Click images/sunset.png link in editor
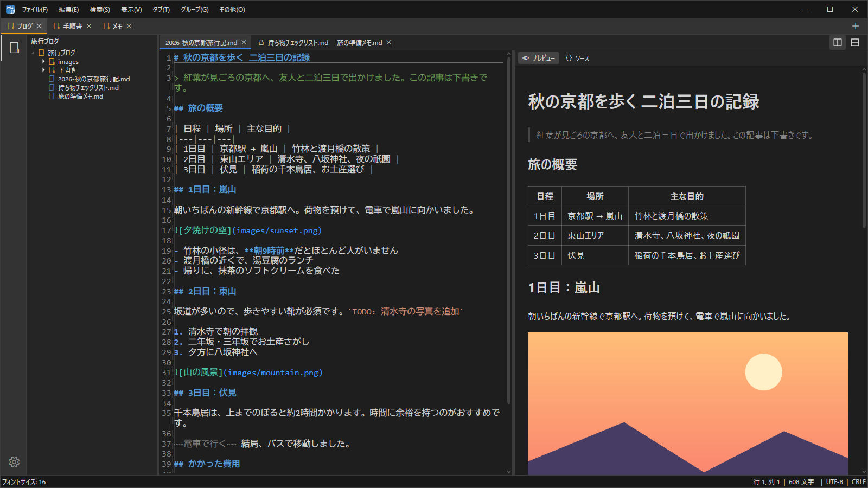The width and height of the screenshot is (868, 488). pyautogui.click(x=277, y=230)
